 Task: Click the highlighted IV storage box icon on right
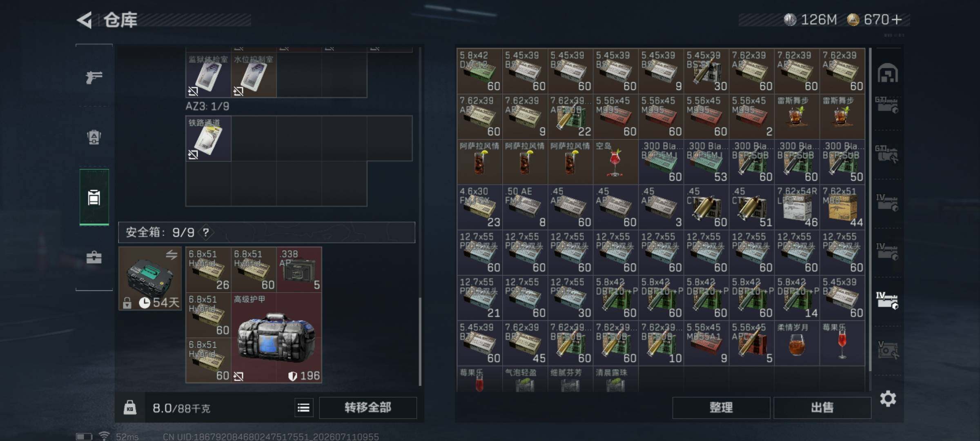[x=888, y=301]
